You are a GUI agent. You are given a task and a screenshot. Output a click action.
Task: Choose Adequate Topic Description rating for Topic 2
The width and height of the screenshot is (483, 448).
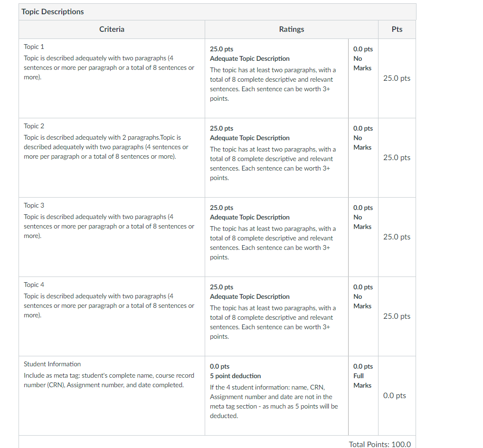click(x=276, y=158)
